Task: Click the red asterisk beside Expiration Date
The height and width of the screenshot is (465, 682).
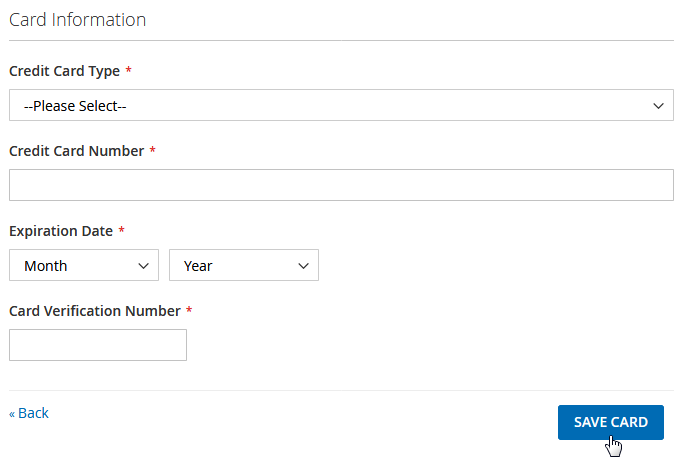Action: (x=122, y=231)
